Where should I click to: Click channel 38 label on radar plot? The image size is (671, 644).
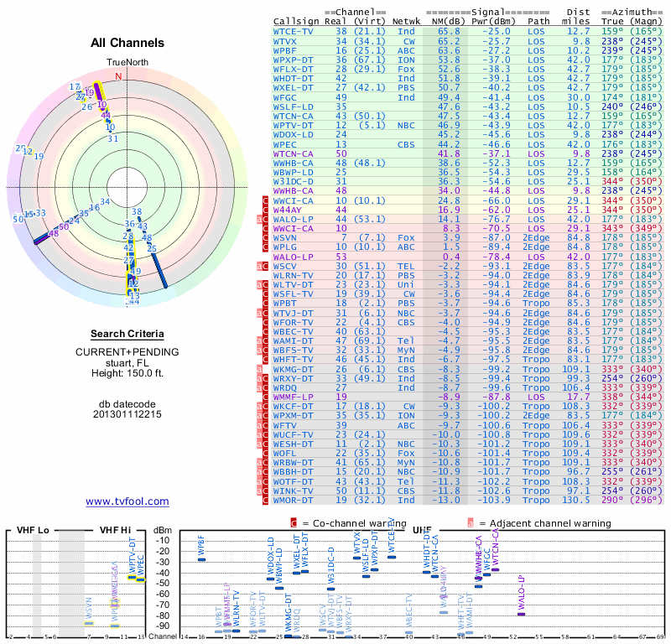click(x=137, y=211)
